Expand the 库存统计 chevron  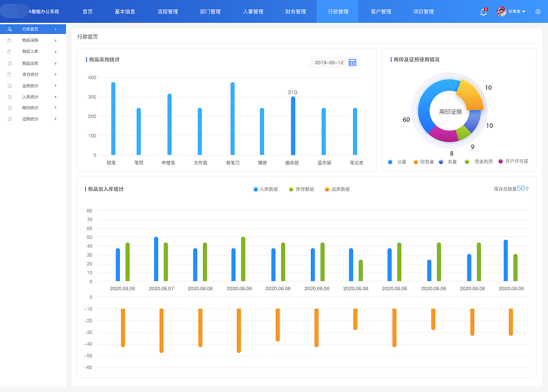click(56, 74)
